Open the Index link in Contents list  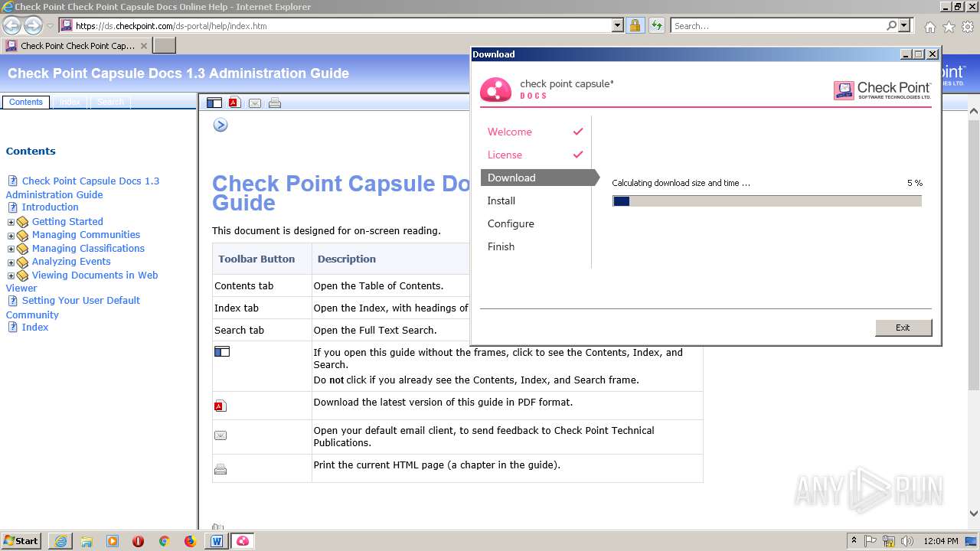(x=35, y=327)
